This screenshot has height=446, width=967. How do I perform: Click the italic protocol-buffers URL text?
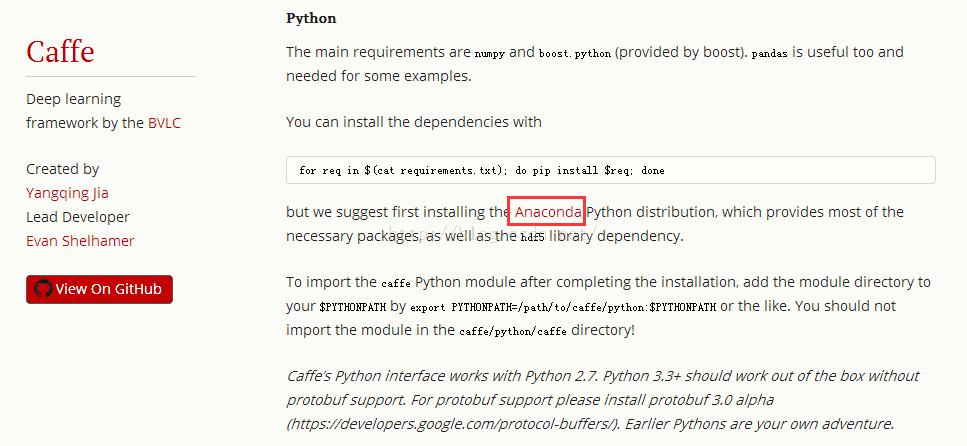[x=452, y=424]
